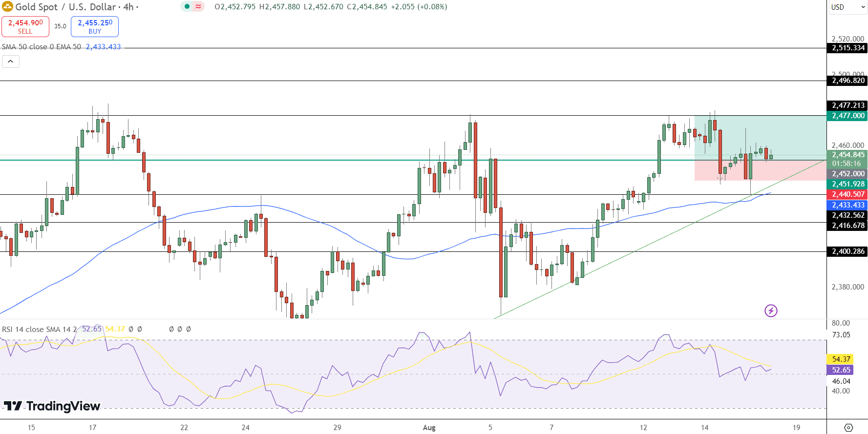
Task: Click the yellow 54.37 RSI-SMA label
Action: click(x=841, y=359)
